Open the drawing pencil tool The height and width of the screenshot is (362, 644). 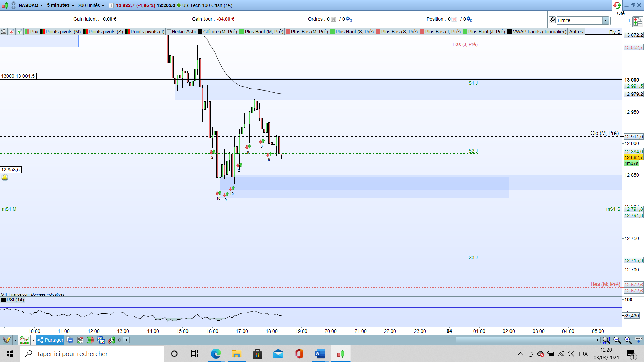click(x=6, y=340)
